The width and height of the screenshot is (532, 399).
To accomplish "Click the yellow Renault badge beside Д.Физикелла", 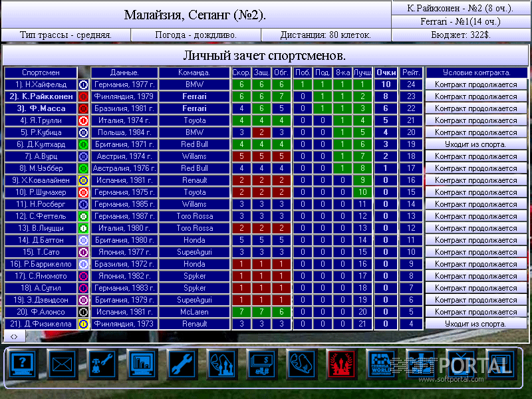I will (84, 324).
